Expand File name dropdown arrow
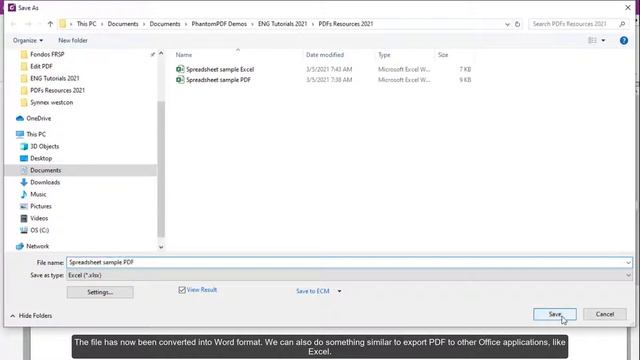The width and height of the screenshot is (640, 360). pos(628,262)
